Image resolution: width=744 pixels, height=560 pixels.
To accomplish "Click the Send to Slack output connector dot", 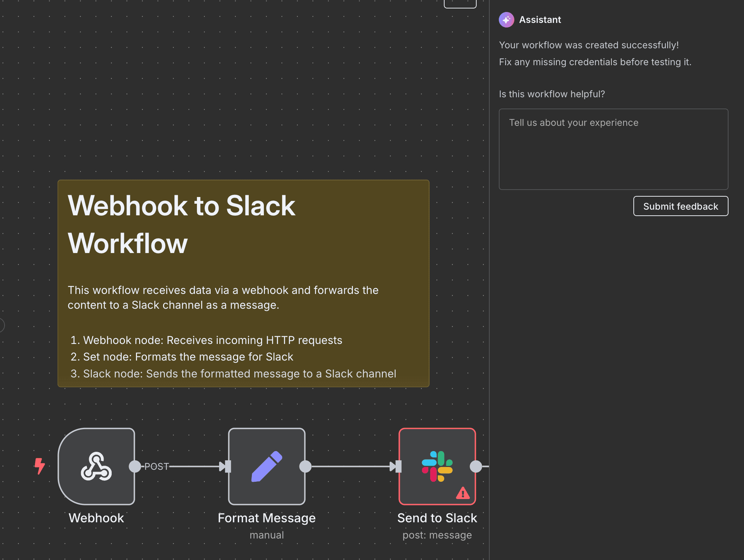I will point(476,466).
